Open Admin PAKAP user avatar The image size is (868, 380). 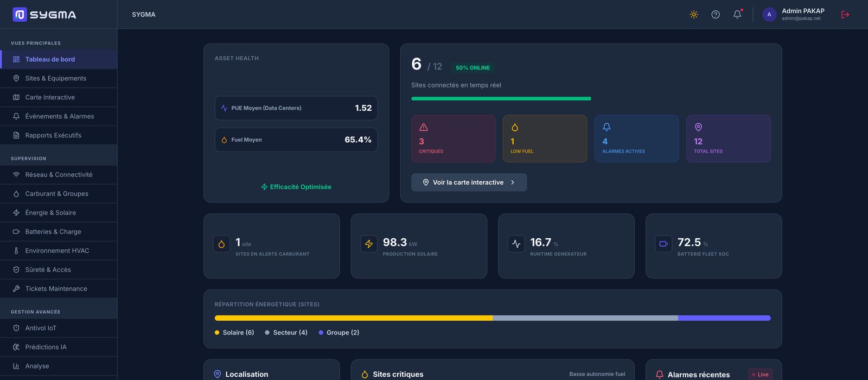[769, 15]
